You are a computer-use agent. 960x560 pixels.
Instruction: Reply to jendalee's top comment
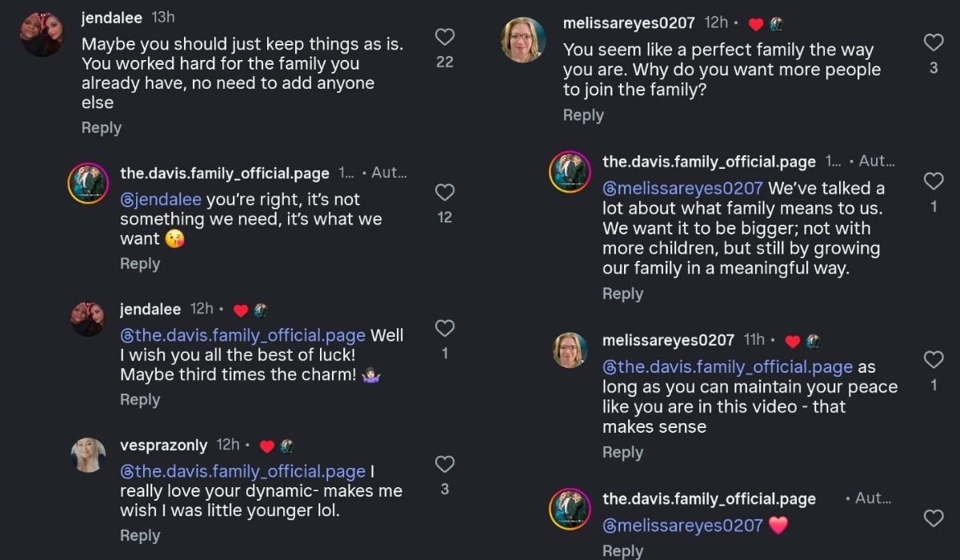[x=102, y=128]
